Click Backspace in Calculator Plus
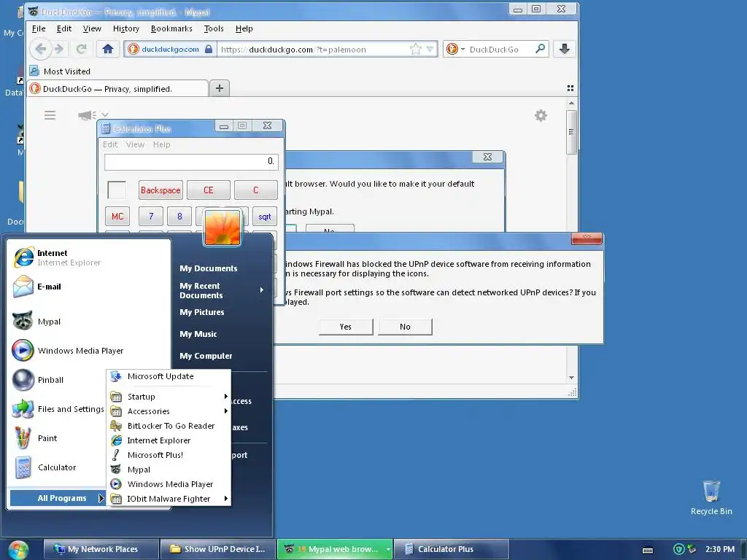Screen dimensions: 747x560 (160, 190)
